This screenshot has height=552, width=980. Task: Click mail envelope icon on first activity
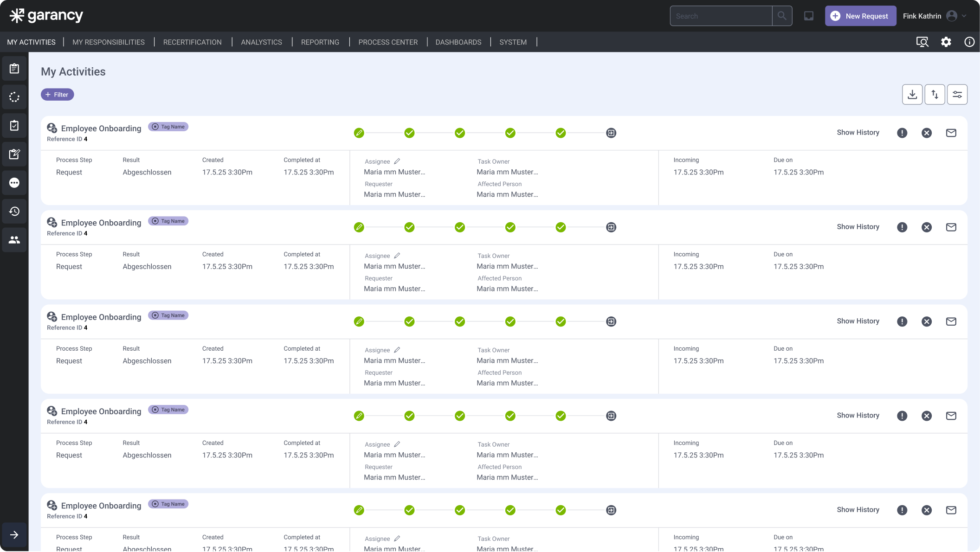pyautogui.click(x=951, y=133)
